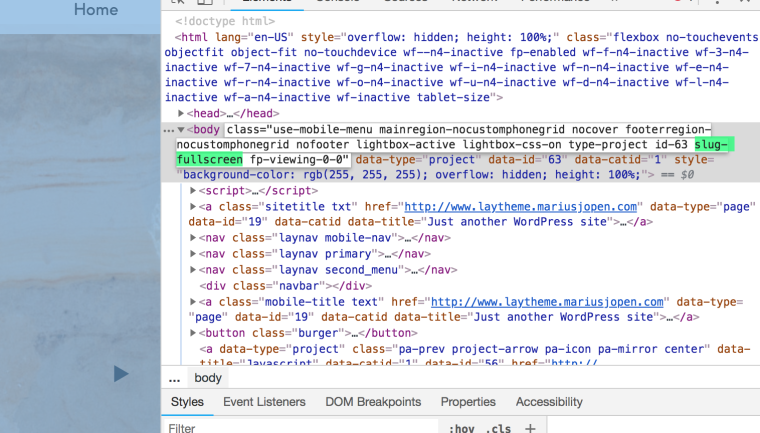Image resolution: width=760 pixels, height=433 pixels.
Task: Expand the nav laynav mobile-nav node
Action: (194, 238)
